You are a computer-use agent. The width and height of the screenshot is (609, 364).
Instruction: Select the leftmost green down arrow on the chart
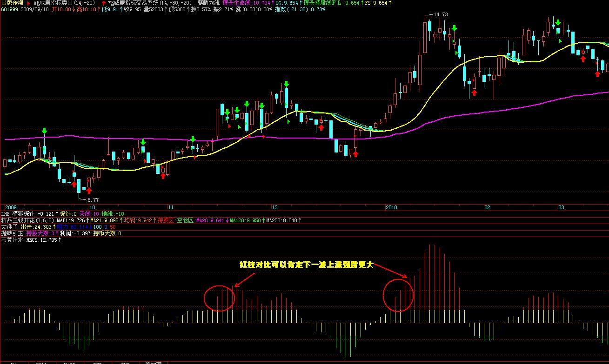(44, 131)
